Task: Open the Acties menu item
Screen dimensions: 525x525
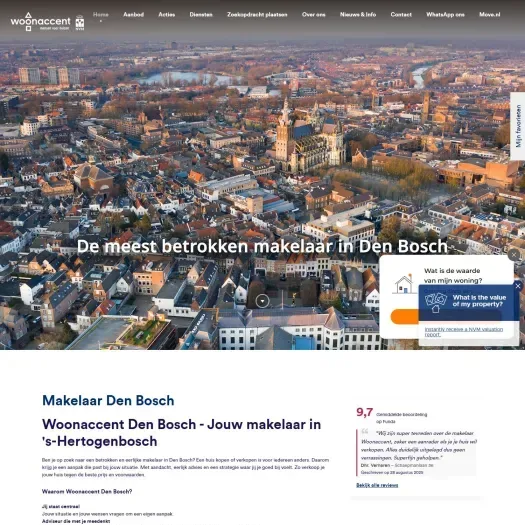Action: pyautogui.click(x=166, y=14)
